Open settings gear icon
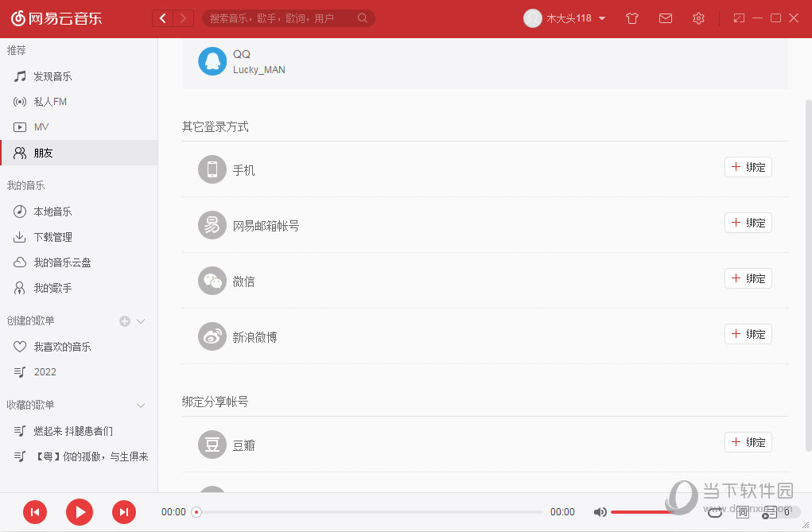 [x=698, y=18]
